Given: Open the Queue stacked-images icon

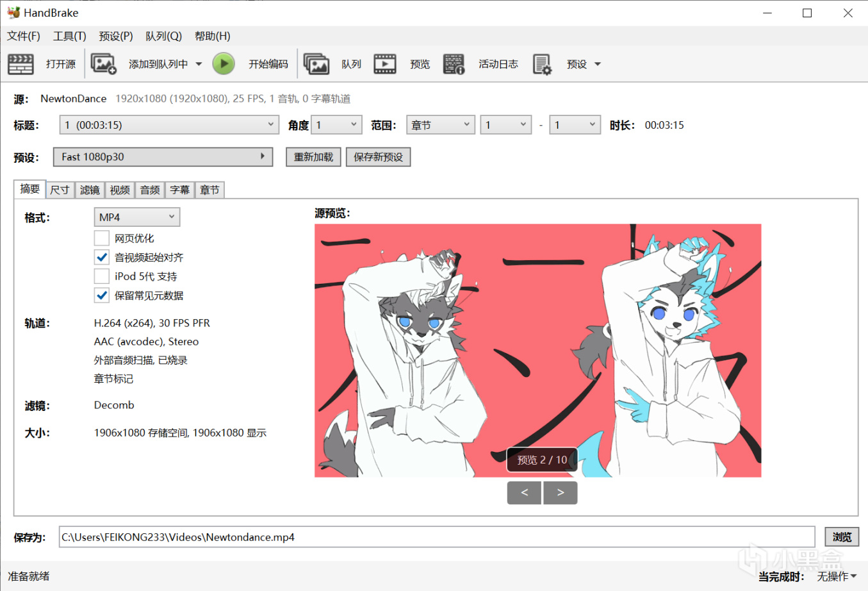Looking at the screenshot, I should tap(316, 64).
